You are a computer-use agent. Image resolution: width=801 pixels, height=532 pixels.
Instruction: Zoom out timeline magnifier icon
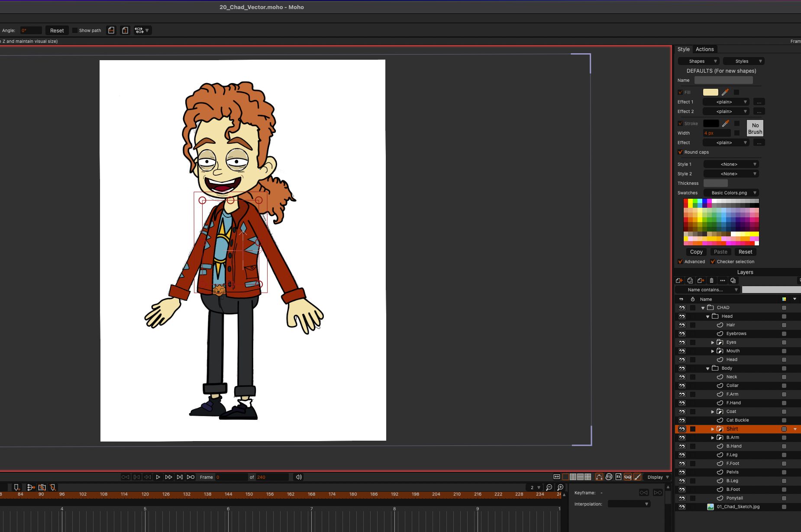549,487
